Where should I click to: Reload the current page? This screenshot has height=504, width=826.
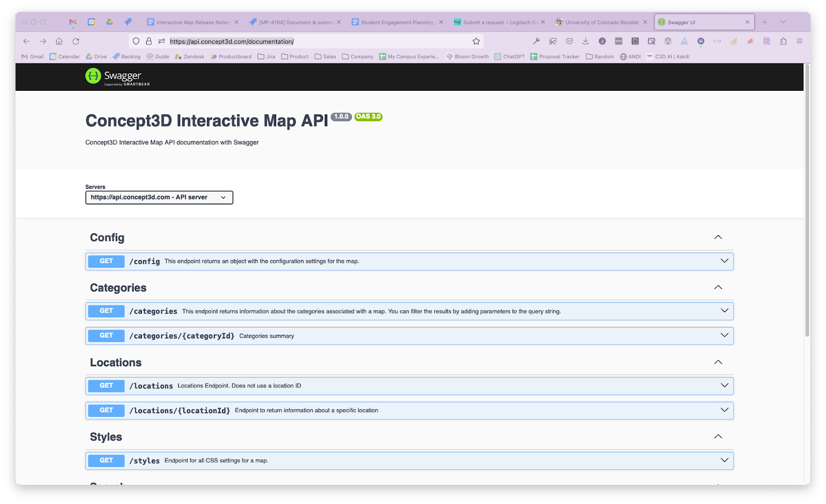(76, 41)
